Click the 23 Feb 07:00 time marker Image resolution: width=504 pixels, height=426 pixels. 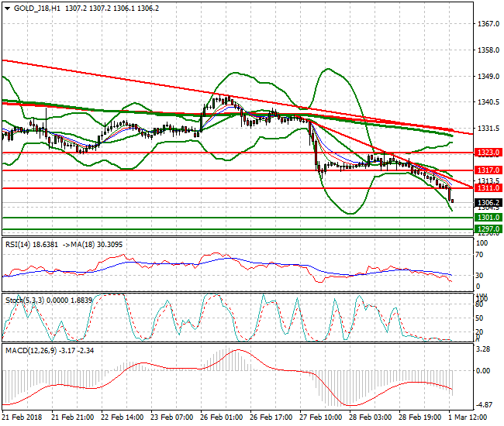pos(172,417)
